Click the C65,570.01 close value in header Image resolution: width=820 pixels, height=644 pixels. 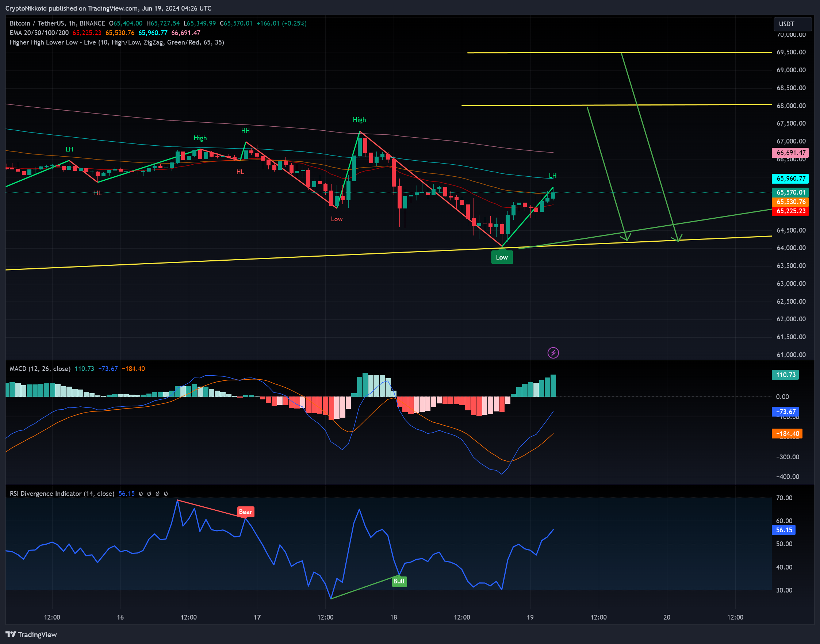pyautogui.click(x=236, y=23)
